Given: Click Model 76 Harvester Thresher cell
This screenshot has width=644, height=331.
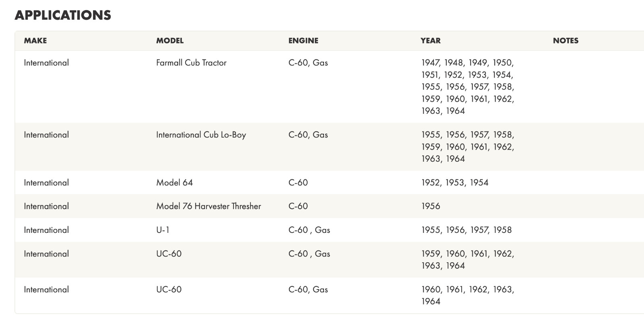Looking at the screenshot, I should (x=208, y=206).
